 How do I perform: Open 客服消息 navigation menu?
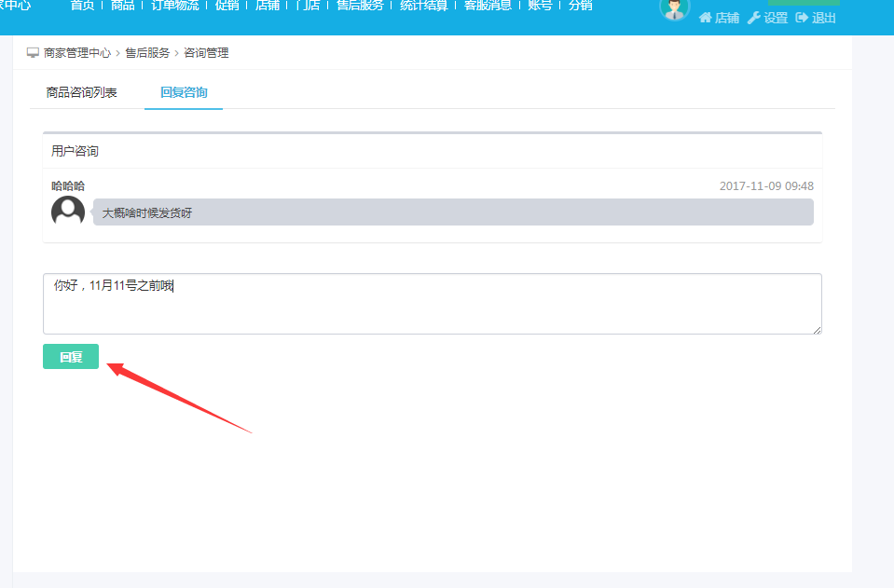pos(488,5)
